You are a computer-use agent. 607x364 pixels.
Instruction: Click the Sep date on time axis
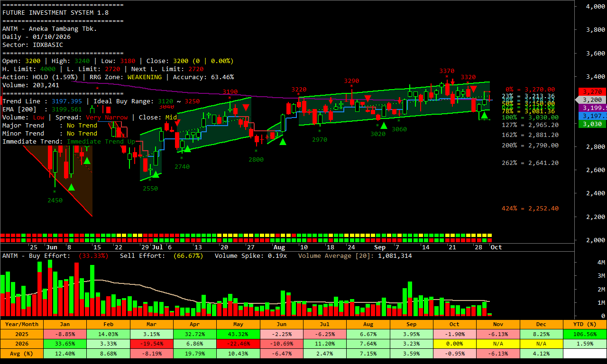380,247
